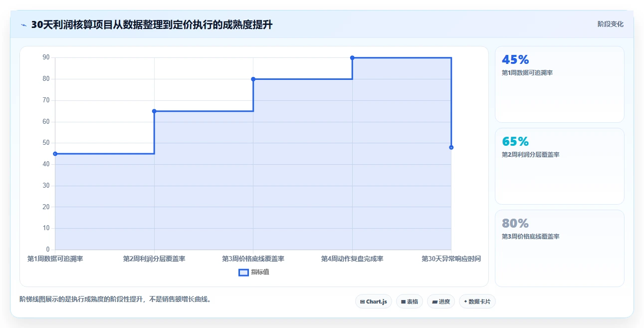Click the 指标值 legend text
644x328 pixels.
click(x=260, y=272)
